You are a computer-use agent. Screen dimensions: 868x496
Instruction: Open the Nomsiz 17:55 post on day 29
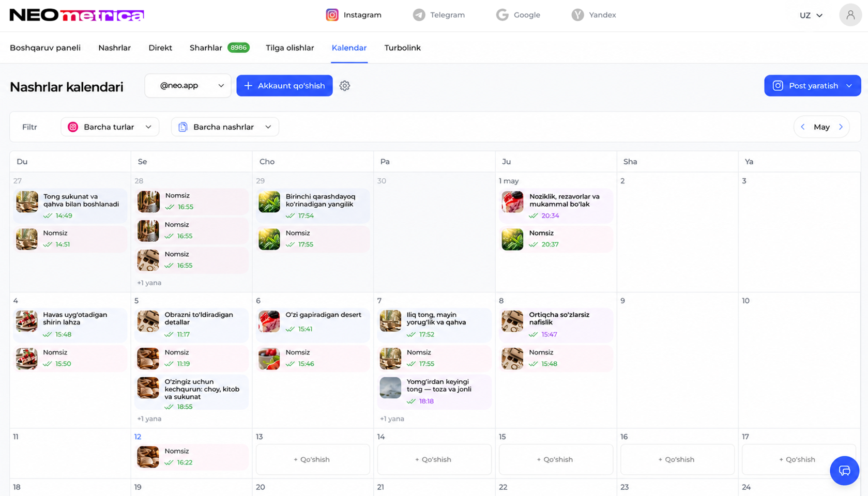(313, 239)
